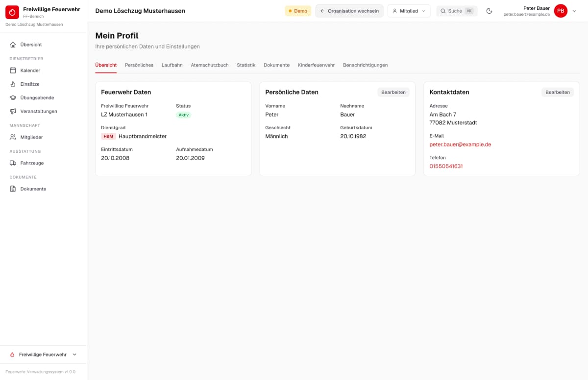Select the Atemschutzbuch tab

210,65
